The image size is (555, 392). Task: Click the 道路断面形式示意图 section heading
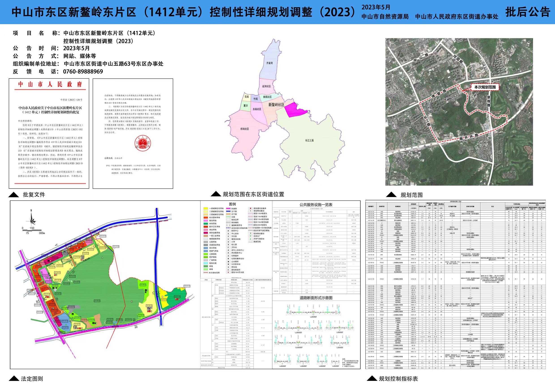coord(316,298)
